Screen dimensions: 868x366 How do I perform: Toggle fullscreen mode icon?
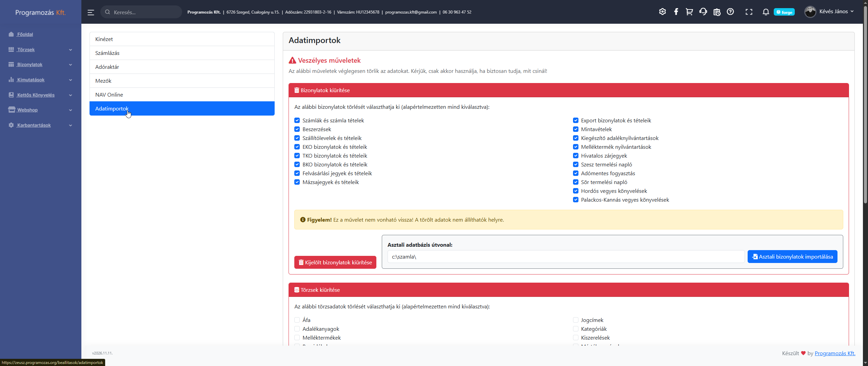coord(749,12)
